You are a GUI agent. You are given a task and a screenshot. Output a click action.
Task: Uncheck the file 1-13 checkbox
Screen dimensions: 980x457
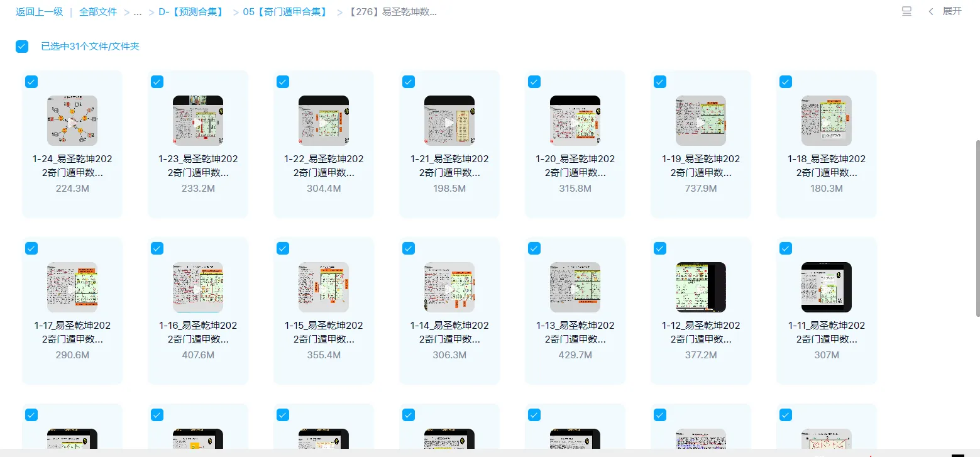[x=534, y=248]
